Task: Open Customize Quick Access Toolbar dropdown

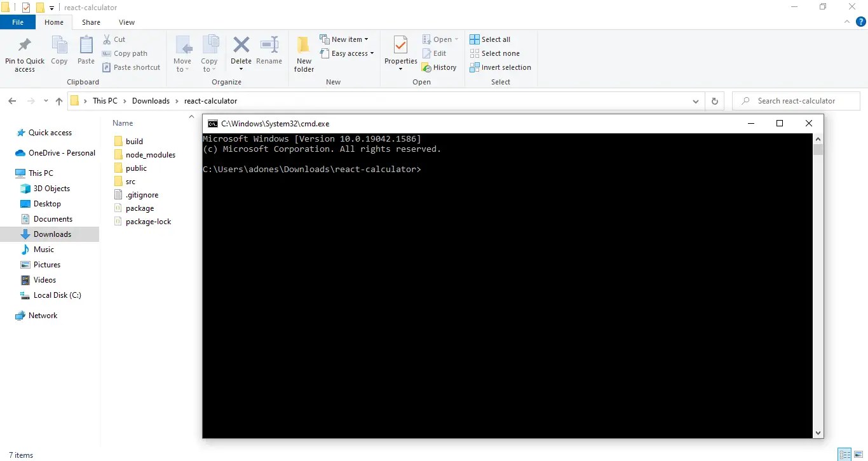Action: pyautogui.click(x=51, y=8)
